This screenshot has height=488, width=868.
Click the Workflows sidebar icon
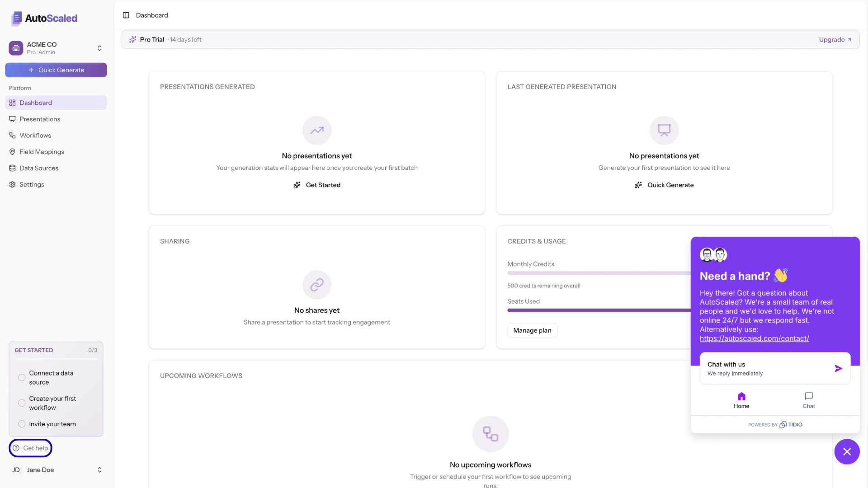point(12,136)
